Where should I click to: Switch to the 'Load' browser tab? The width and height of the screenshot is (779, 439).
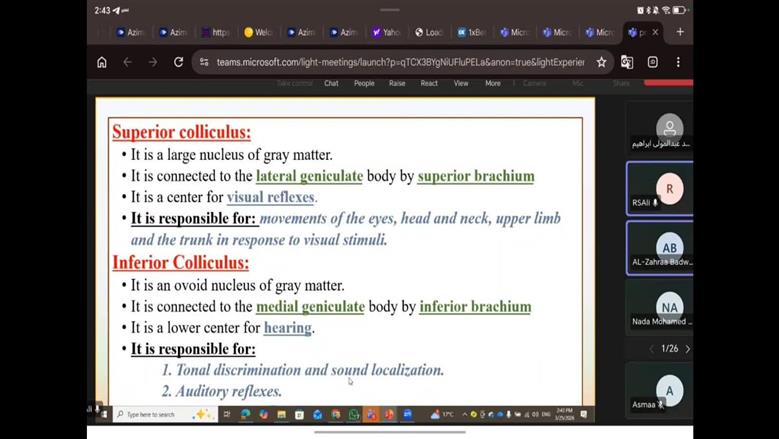pyautogui.click(x=428, y=32)
